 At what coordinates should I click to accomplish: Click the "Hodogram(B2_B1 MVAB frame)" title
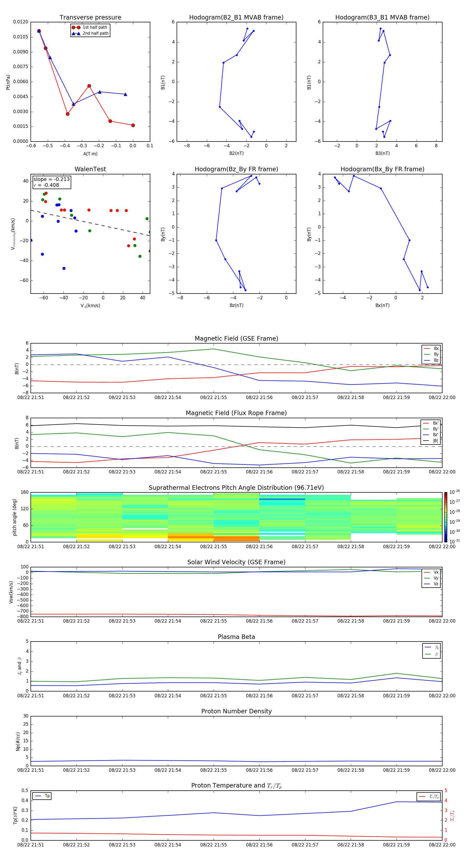(236, 17)
